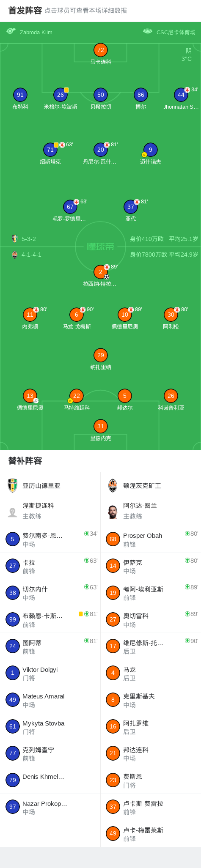Tap the CSC尼卡体育场 stadium icon

click(148, 31)
